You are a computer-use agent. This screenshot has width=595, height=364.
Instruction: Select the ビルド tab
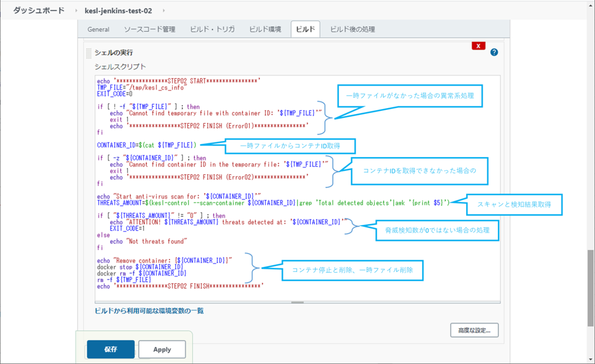[x=305, y=29]
